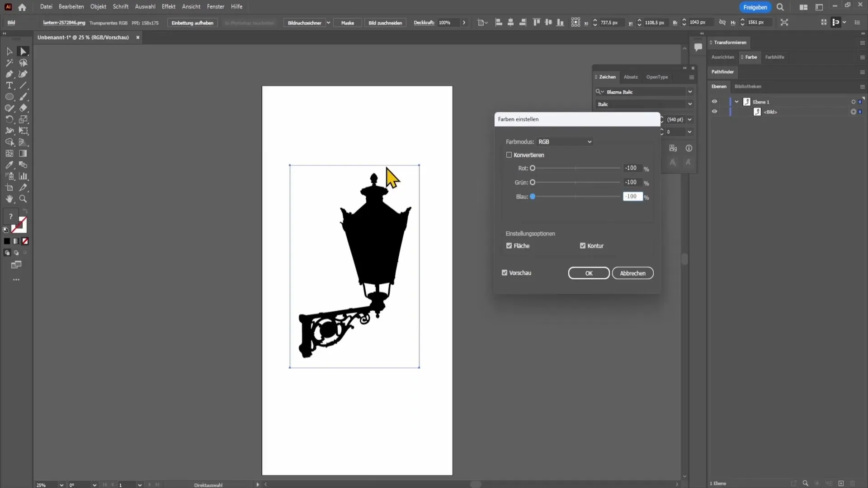Select the Line Segment tool
868x488 pixels.
tap(23, 85)
